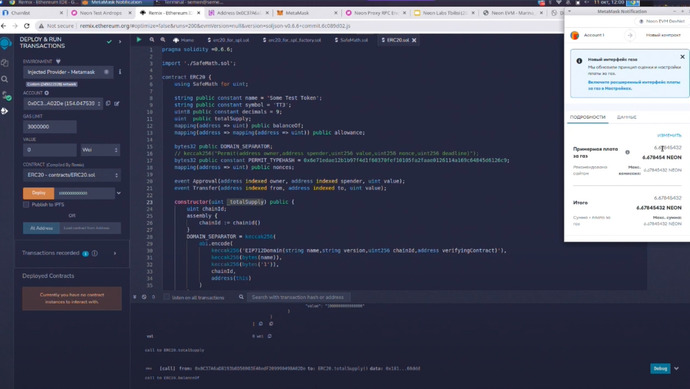Expand the Transactions recorded section
This screenshot has height=389, width=690.
115,253
